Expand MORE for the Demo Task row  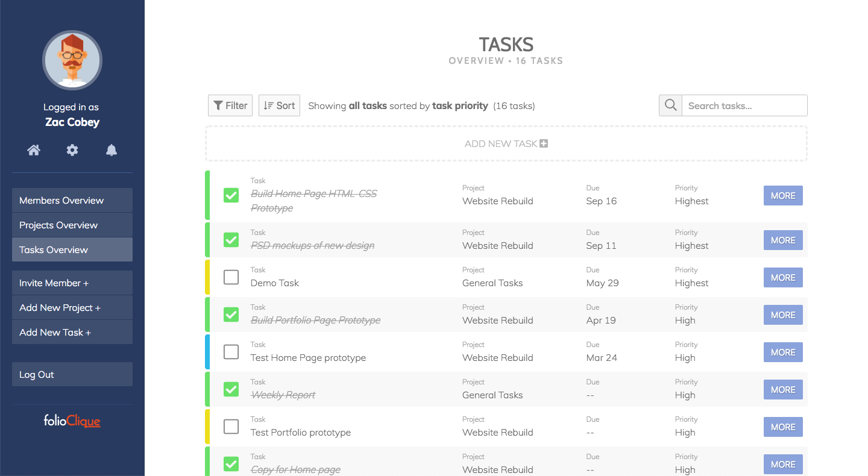tap(783, 278)
